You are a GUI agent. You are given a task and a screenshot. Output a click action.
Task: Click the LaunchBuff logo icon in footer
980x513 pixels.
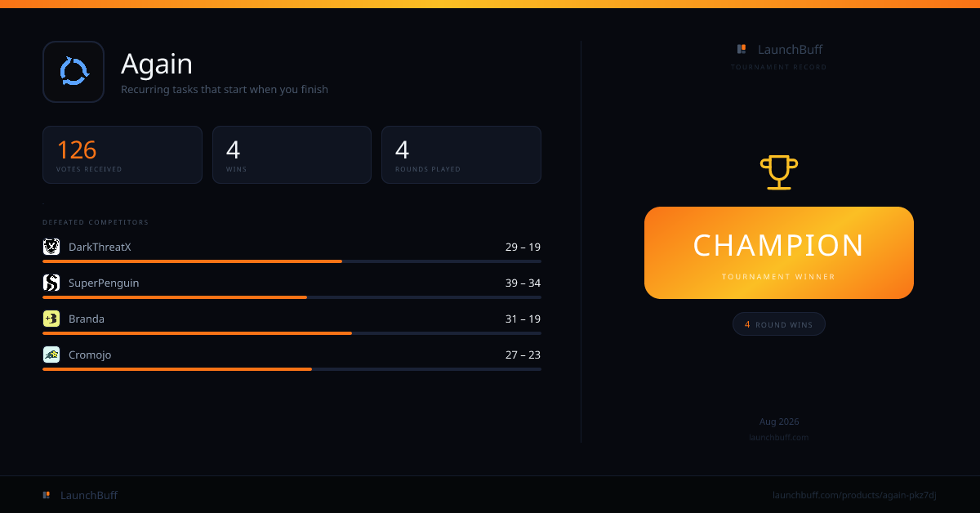pos(47,495)
